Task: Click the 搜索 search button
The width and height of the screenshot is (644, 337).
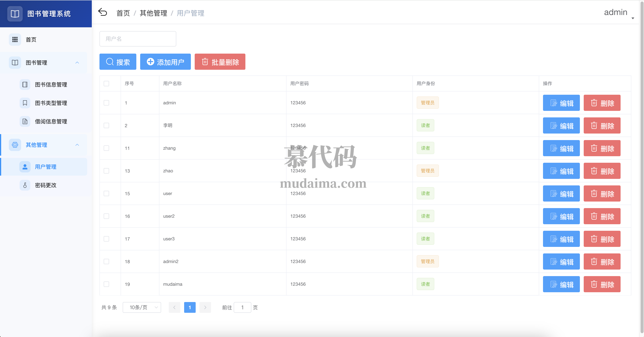Action: point(118,61)
